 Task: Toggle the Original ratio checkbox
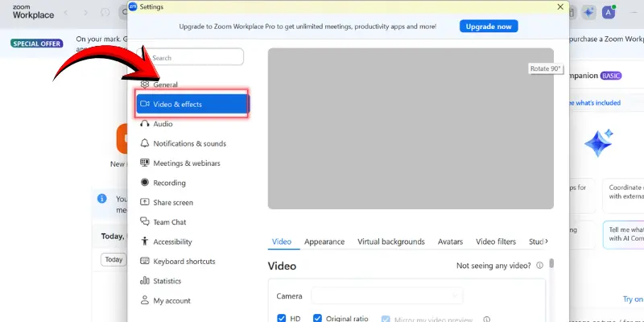[x=317, y=318]
